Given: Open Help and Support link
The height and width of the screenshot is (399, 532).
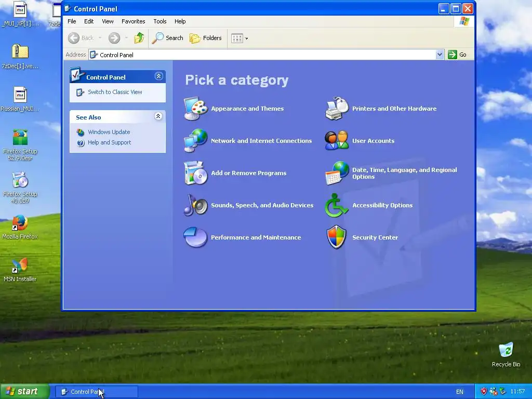Looking at the screenshot, I should (109, 142).
